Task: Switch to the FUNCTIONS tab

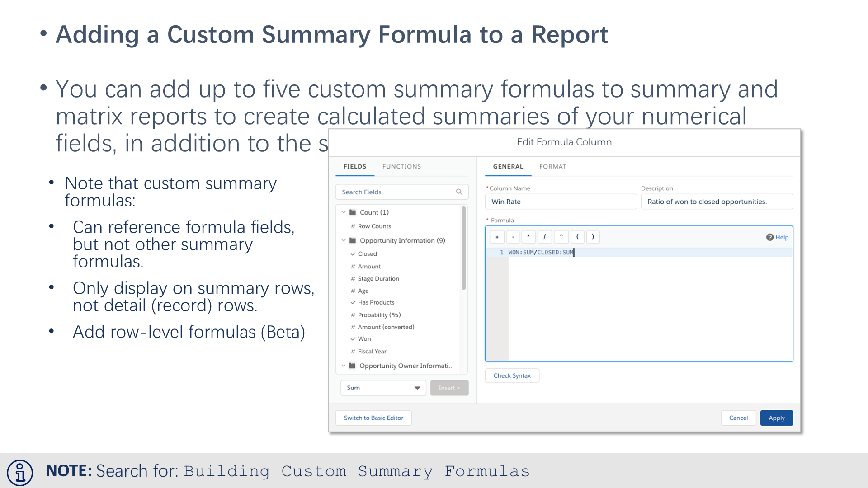Action: (401, 166)
